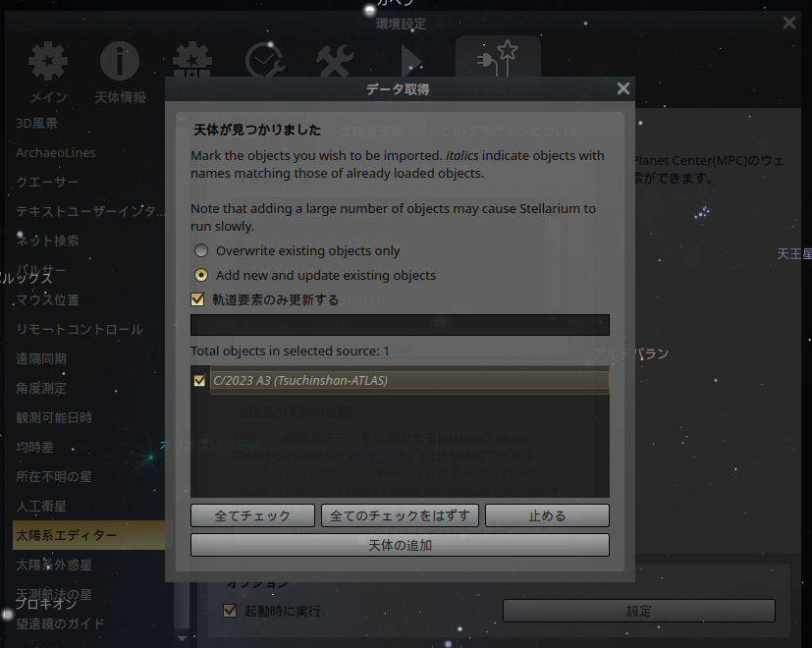812x648 pixels.
Task: Close the データ取得 dialog
Action: pyautogui.click(x=623, y=88)
